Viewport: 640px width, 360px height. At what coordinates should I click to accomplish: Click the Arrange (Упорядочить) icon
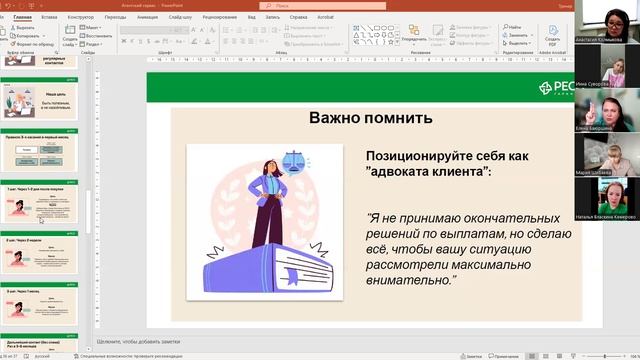point(414,30)
